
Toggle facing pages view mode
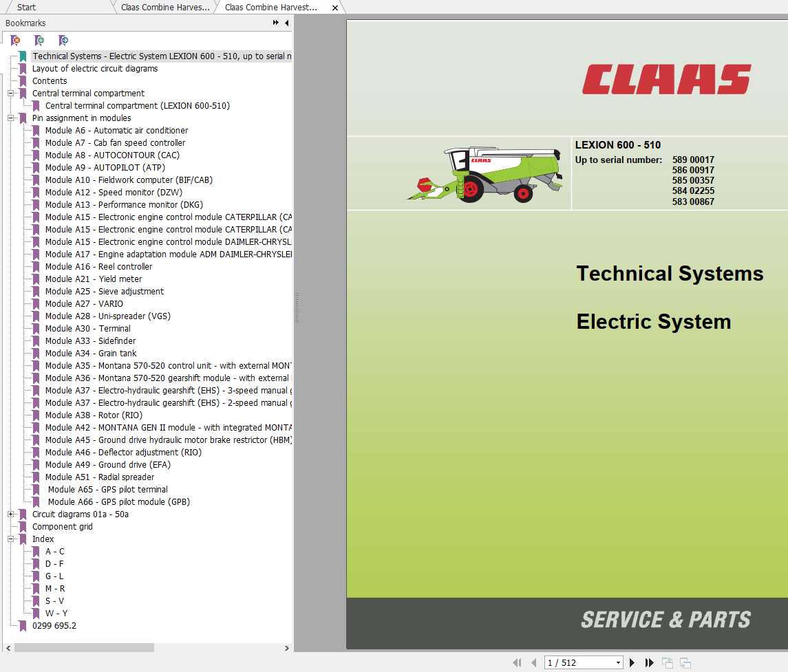(685, 662)
